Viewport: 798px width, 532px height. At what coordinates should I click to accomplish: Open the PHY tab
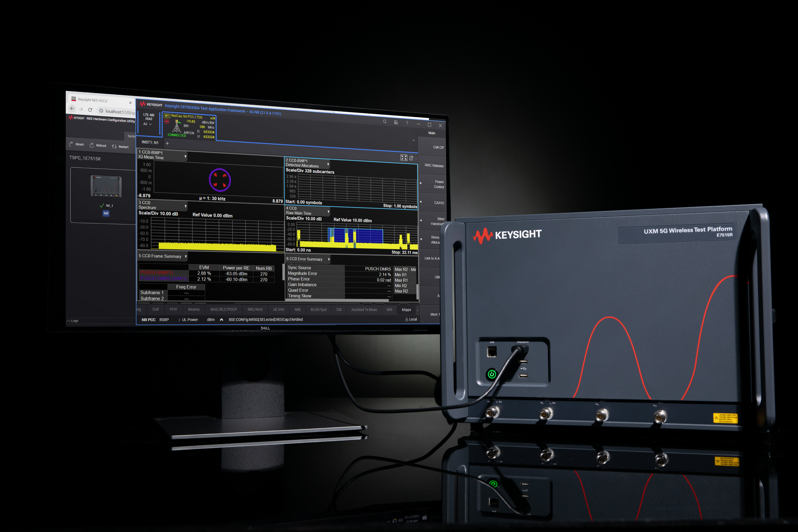173,309
